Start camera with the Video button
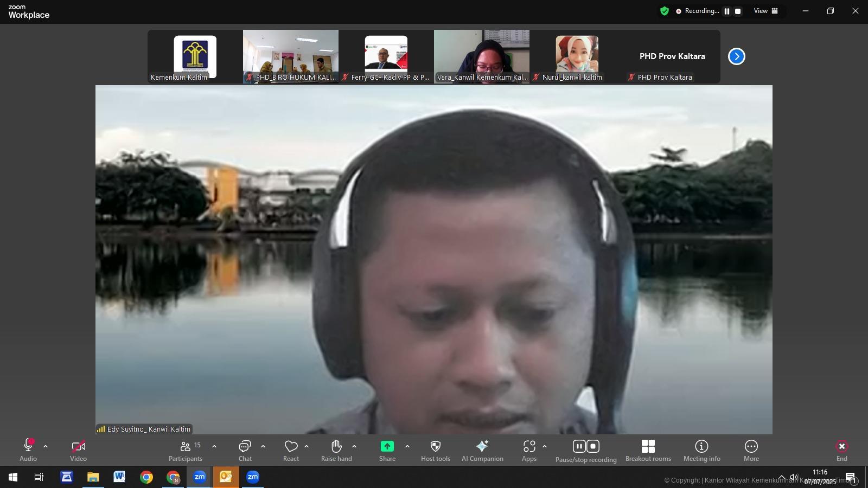The image size is (868, 488). pos(78,450)
